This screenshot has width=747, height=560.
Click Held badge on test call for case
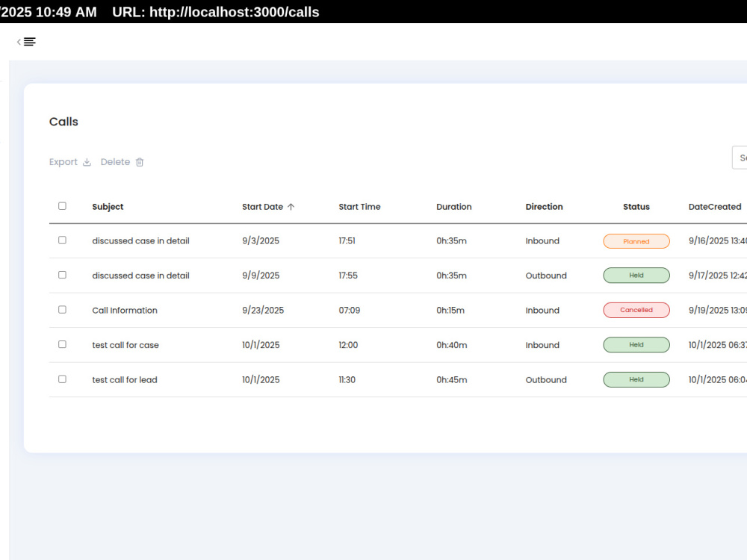636,345
